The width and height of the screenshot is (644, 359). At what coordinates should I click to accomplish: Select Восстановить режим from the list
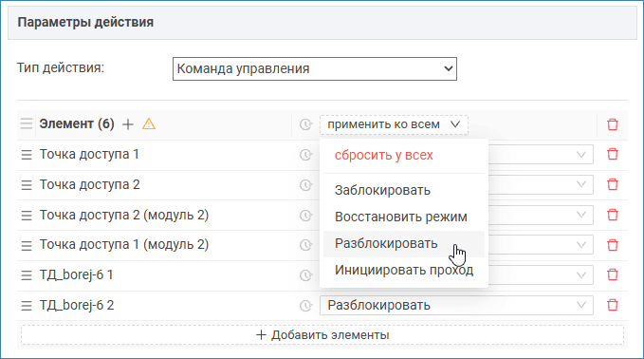coord(404,217)
